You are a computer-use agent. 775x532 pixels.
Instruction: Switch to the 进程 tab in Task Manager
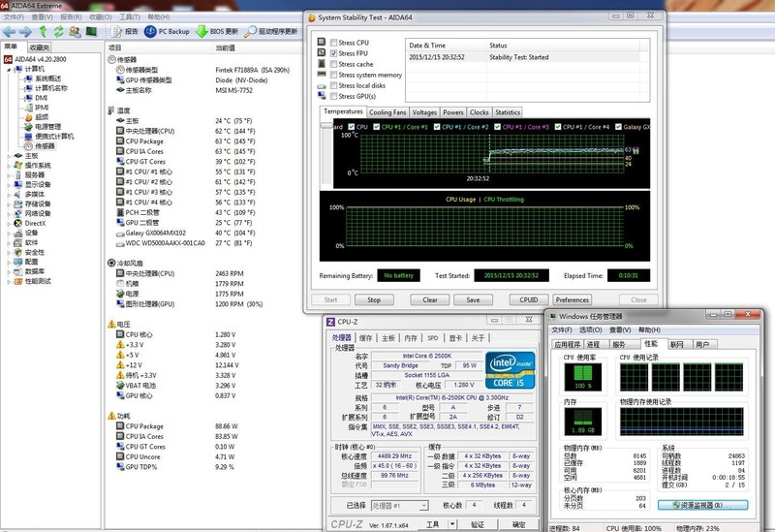pyautogui.click(x=592, y=344)
